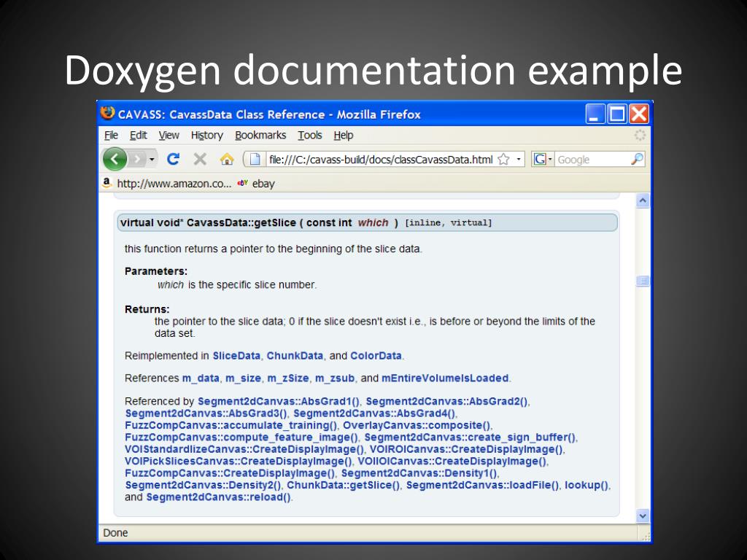
Task: Bookmark this page with the star icon
Action: [503, 159]
